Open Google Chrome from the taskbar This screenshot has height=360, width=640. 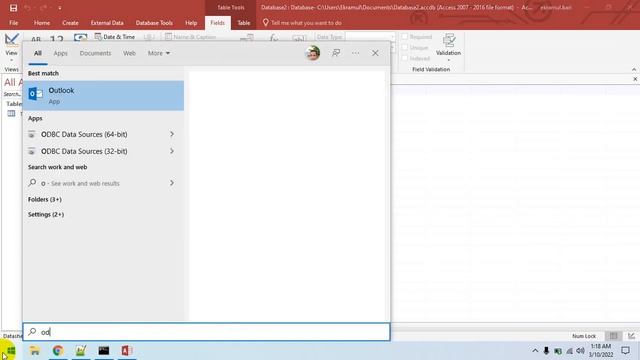58,351
